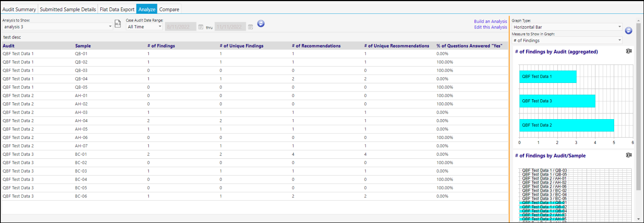Click the start date field 8/11/2022
The width and height of the screenshot is (644, 223).
[x=180, y=27]
